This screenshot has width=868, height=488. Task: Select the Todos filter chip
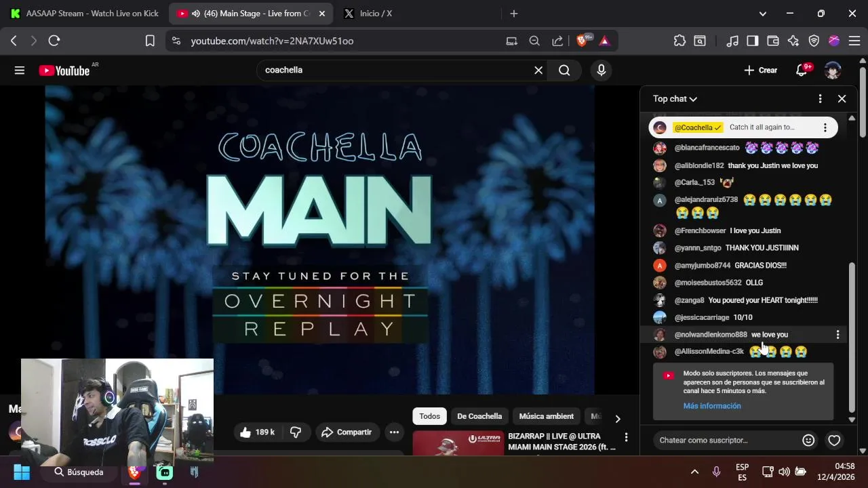click(429, 416)
